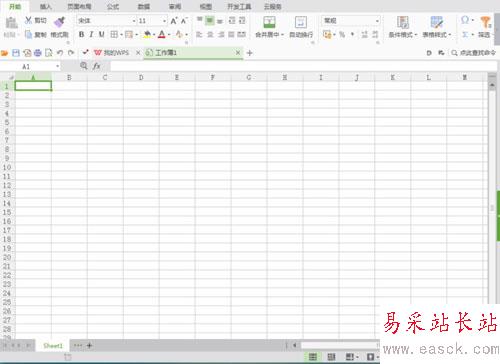Click the Filter funnel icon

[x=485, y=23]
